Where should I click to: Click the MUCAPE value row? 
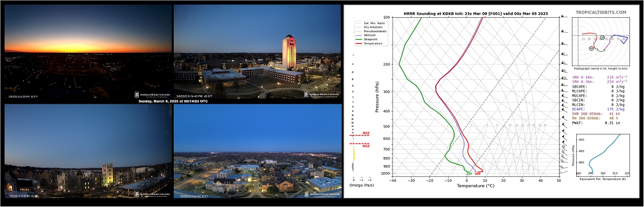(x=598, y=96)
